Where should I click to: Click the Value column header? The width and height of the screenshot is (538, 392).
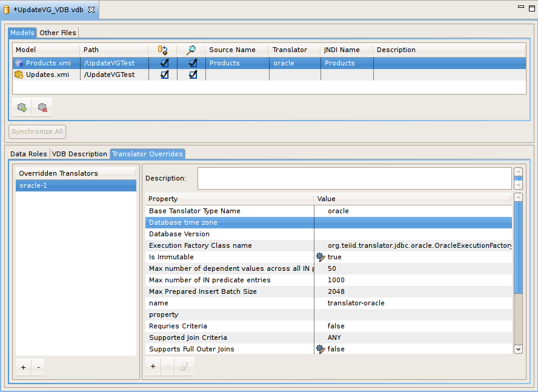click(x=413, y=199)
